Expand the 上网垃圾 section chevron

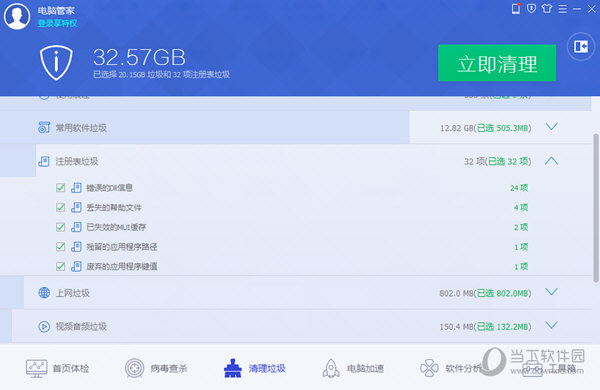click(x=551, y=292)
